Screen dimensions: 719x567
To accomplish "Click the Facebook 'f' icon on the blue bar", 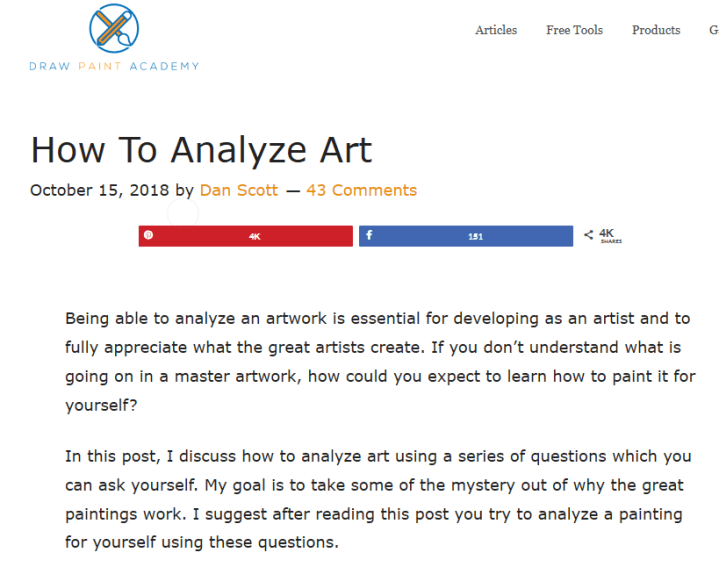I will (369, 236).
